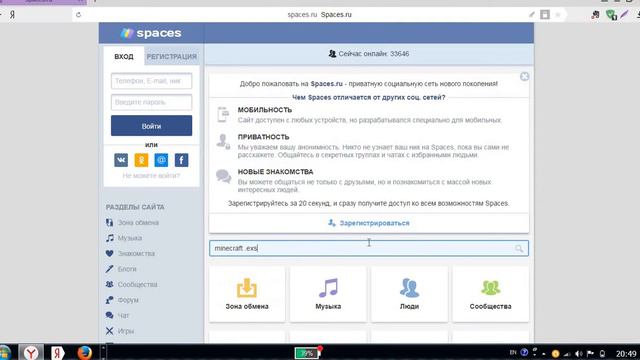640x360 pixels.
Task: Open the 'Не можете войти?' link
Action: point(151,176)
